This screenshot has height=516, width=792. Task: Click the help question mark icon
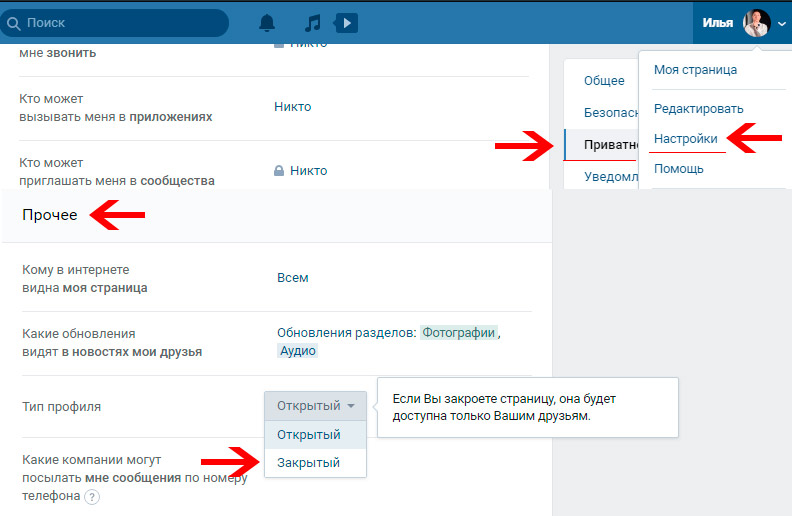tap(92, 497)
